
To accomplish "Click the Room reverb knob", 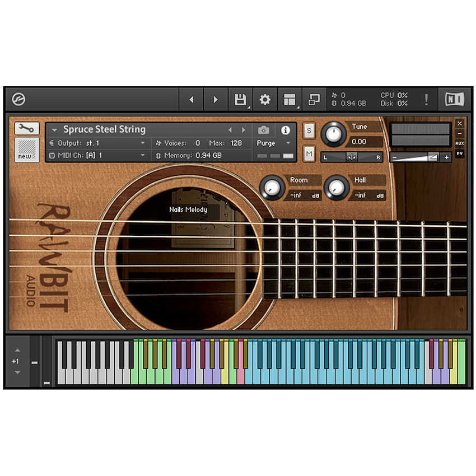I will pos(272,188).
